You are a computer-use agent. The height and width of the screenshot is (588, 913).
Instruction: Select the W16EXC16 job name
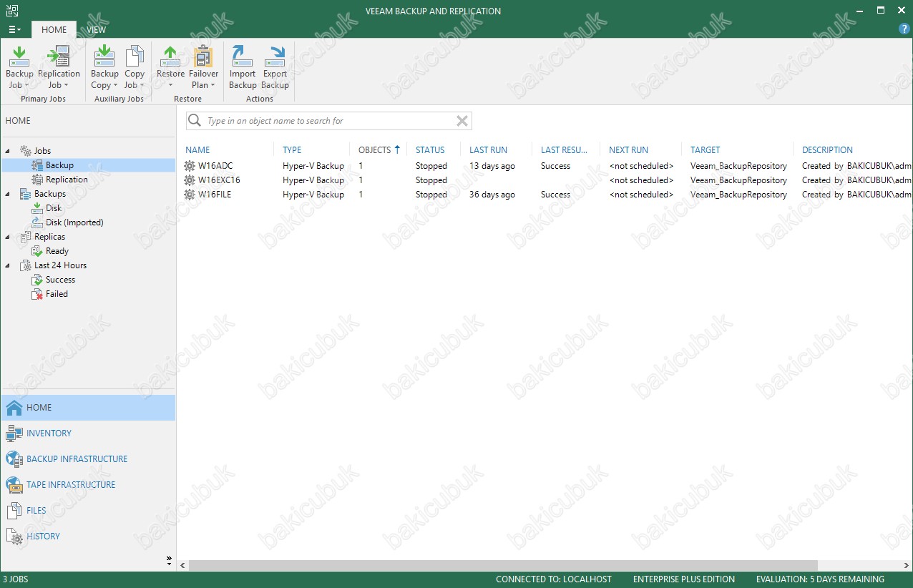coord(219,180)
